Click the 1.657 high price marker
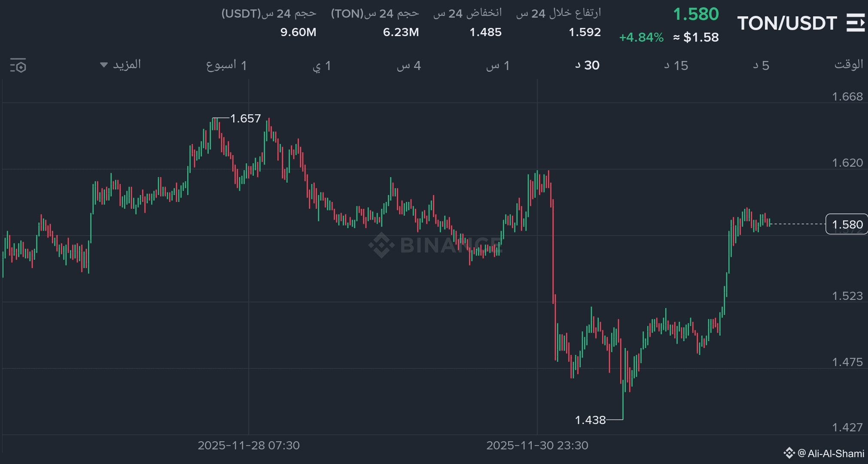The height and width of the screenshot is (464, 868). point(245,118)
